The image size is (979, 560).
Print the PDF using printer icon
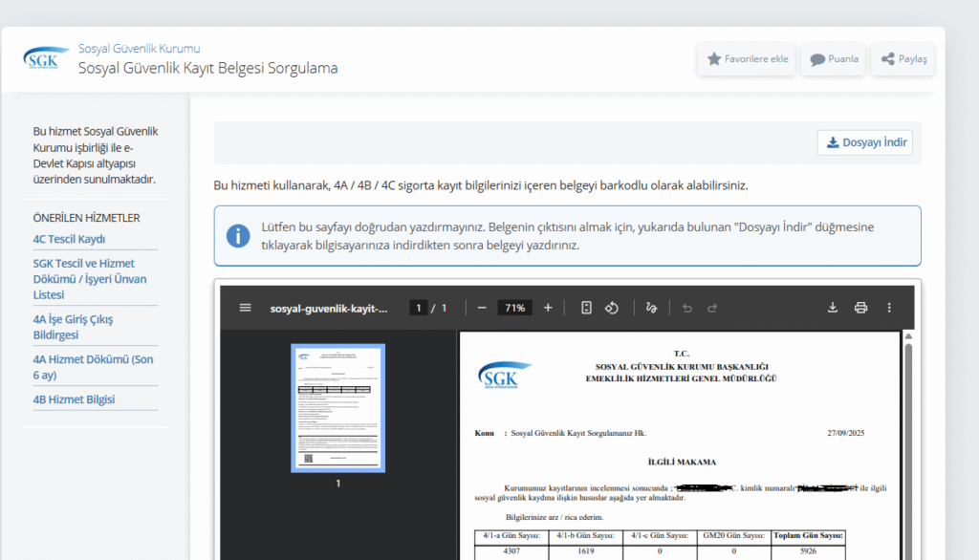[860, 308]
